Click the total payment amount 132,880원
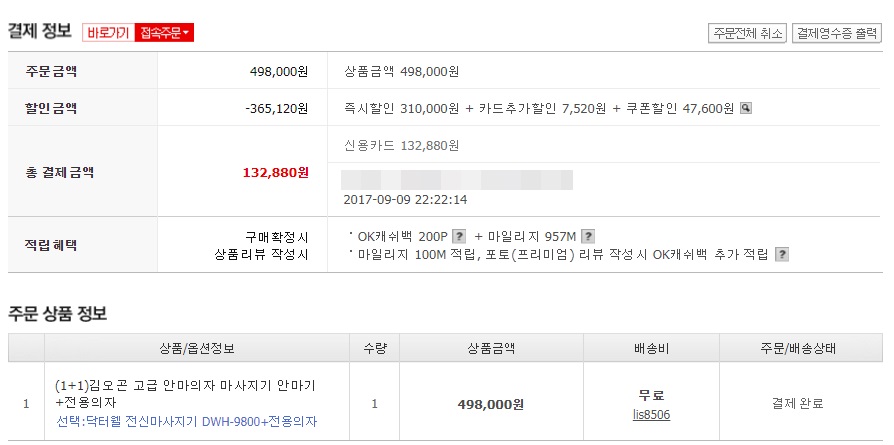894x445 pixels. tap(276, 172)
